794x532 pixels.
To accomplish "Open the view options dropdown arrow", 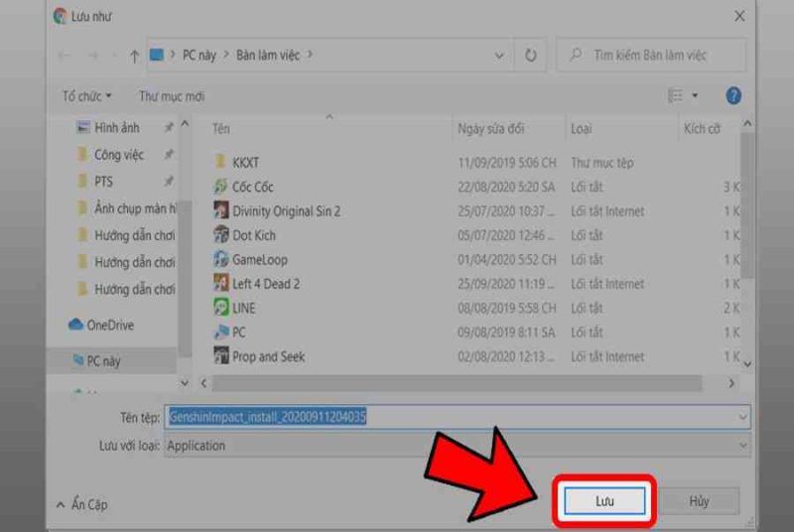I will [695, 95].
